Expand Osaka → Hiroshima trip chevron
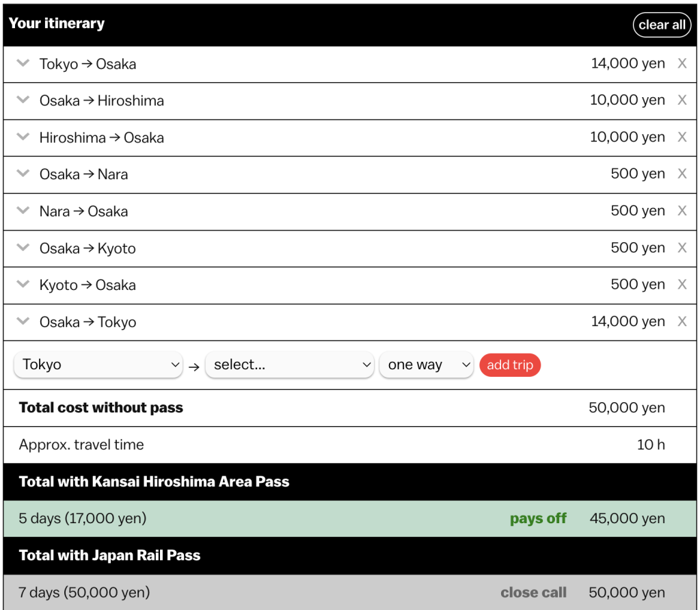The width and height of the screenshot is (700, 610). 23,101
